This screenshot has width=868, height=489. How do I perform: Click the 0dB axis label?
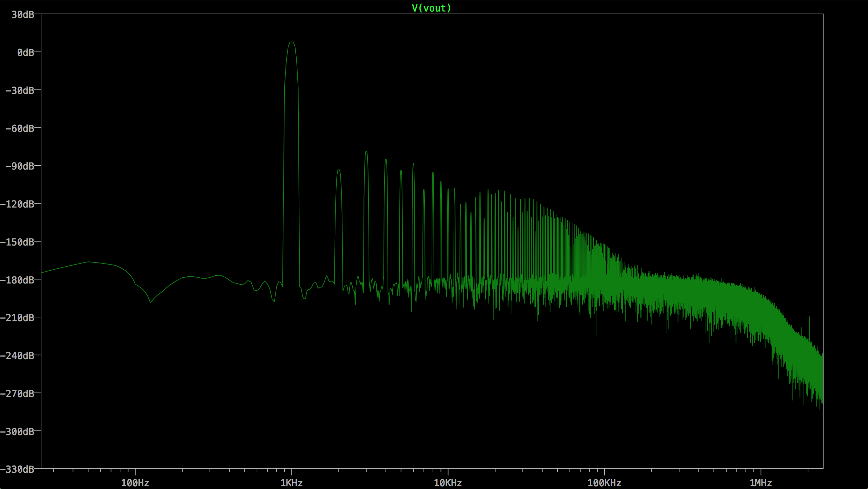[26, 53]
